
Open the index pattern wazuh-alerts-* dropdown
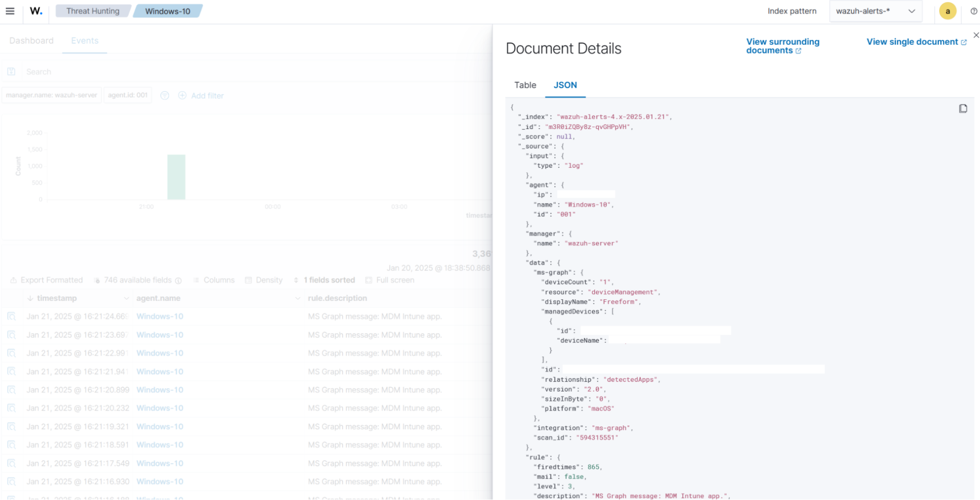click(x=875, y=11)
